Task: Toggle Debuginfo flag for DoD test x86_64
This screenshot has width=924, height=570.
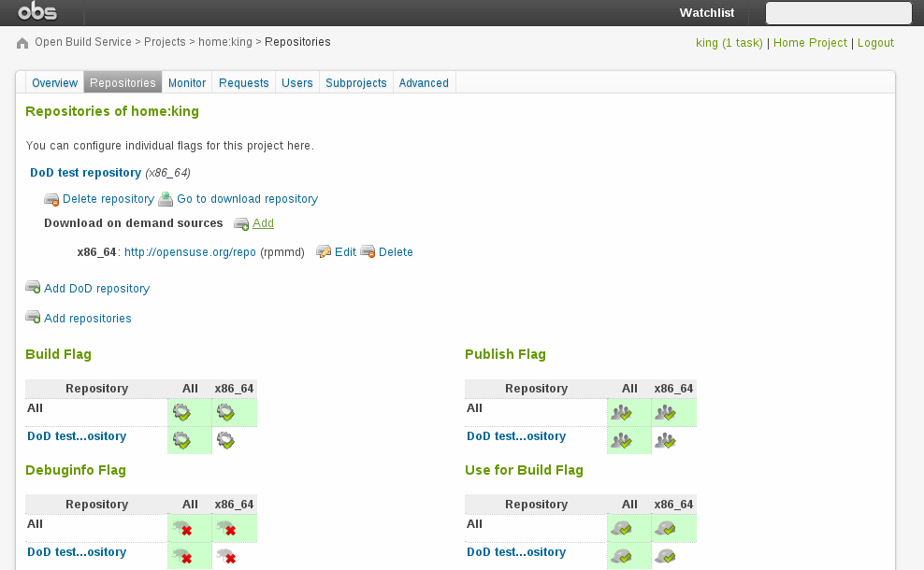Action: point(225,557)
